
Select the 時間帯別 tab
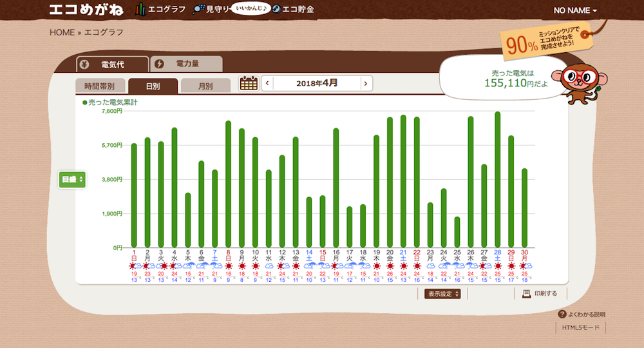coord(99,86)
